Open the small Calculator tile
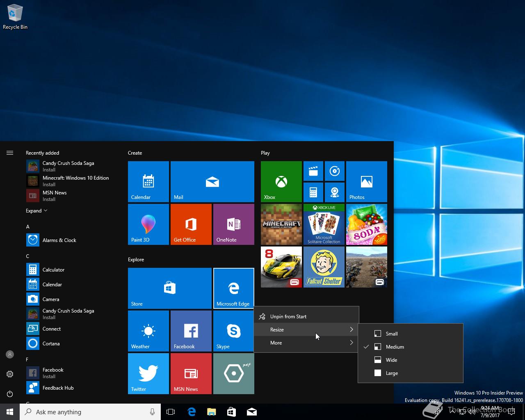Screen dimensions: 525x420 point(313,192)
